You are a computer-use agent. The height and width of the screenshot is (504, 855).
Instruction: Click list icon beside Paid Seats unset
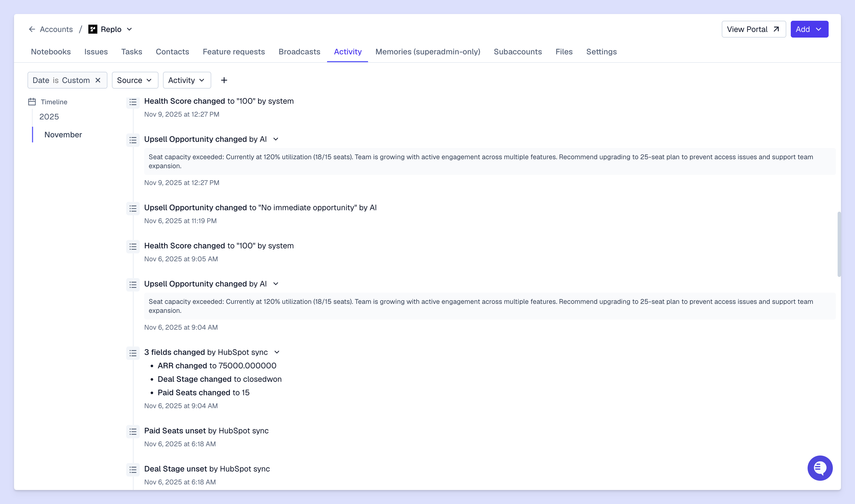click(133, 431)
